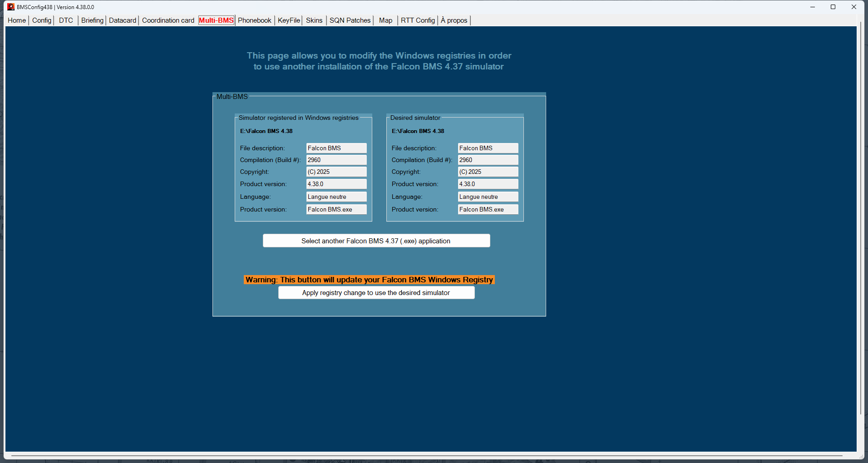Open the Map tab
The image size is (868, 463).
(386, 20)
